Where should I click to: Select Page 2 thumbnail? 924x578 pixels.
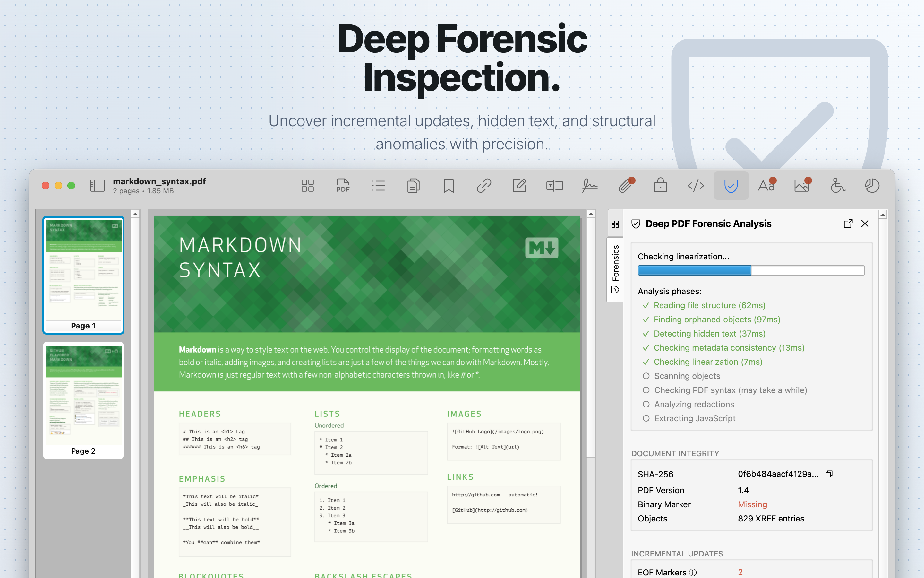[x=83, y=400]
